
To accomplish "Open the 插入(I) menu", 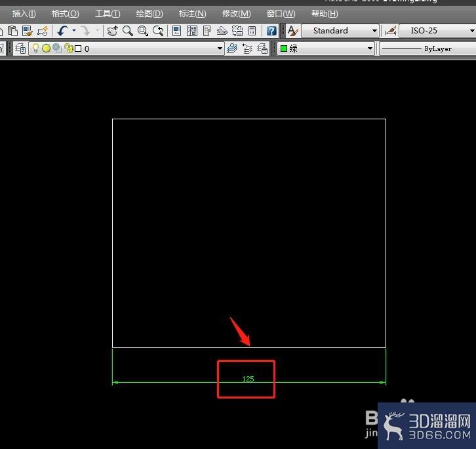I will (x=24, y=14).
